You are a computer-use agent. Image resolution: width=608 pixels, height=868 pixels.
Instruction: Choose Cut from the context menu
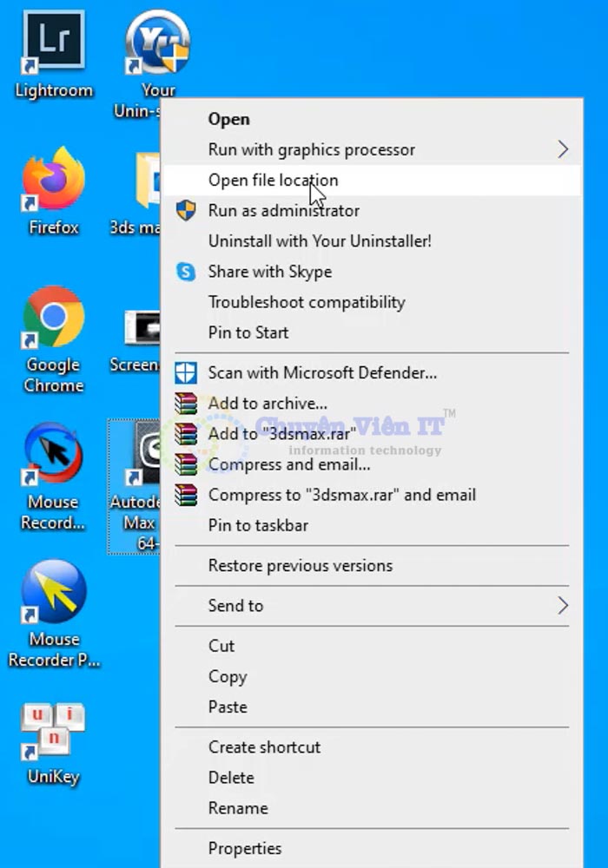pyautogui.click(x=372, y=646)
